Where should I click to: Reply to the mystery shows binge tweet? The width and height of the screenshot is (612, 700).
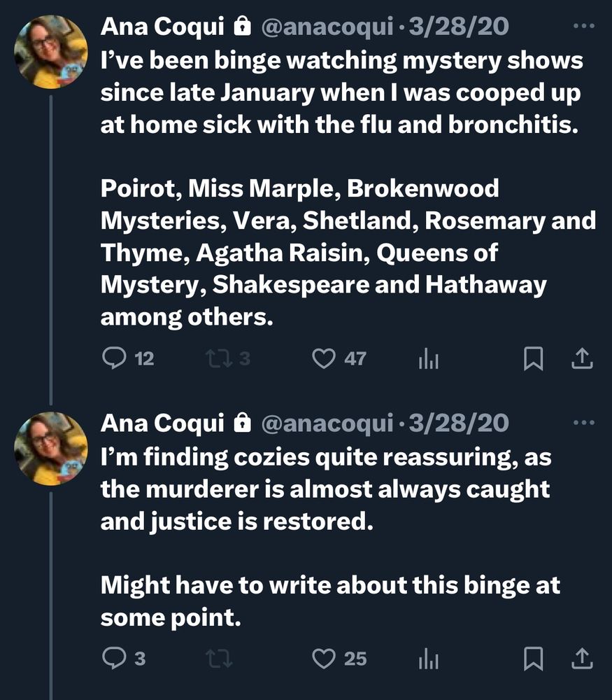[x=114, y=359]
